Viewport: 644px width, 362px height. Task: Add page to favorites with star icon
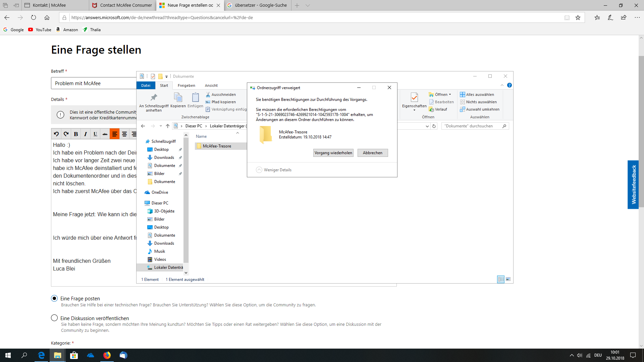(x=578, y=17)
